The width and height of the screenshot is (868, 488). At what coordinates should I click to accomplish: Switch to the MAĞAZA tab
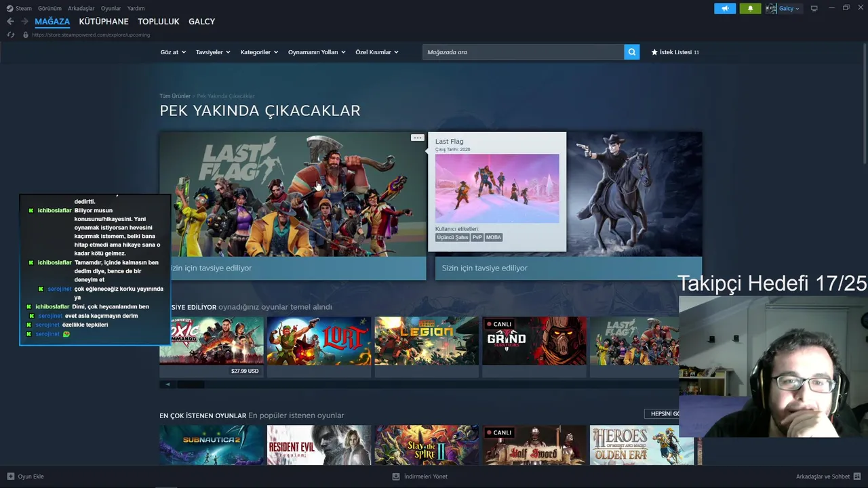52,22
